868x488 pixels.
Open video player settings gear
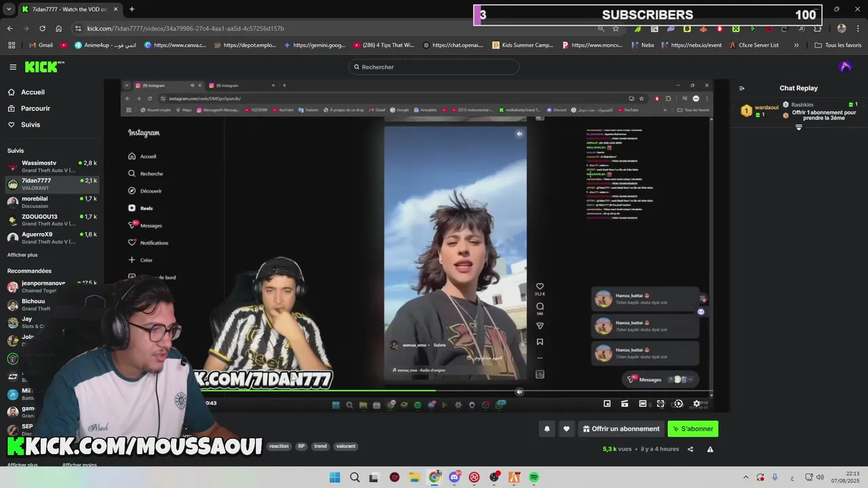696,403
